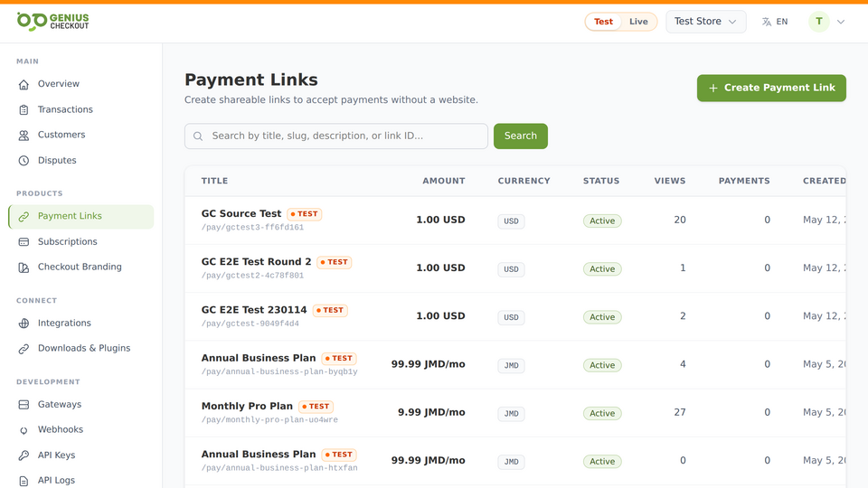Image resolution: width=868 pixels, height=488 pixels.
Task: Focus the payment link search field
Action: click(336, 136)
